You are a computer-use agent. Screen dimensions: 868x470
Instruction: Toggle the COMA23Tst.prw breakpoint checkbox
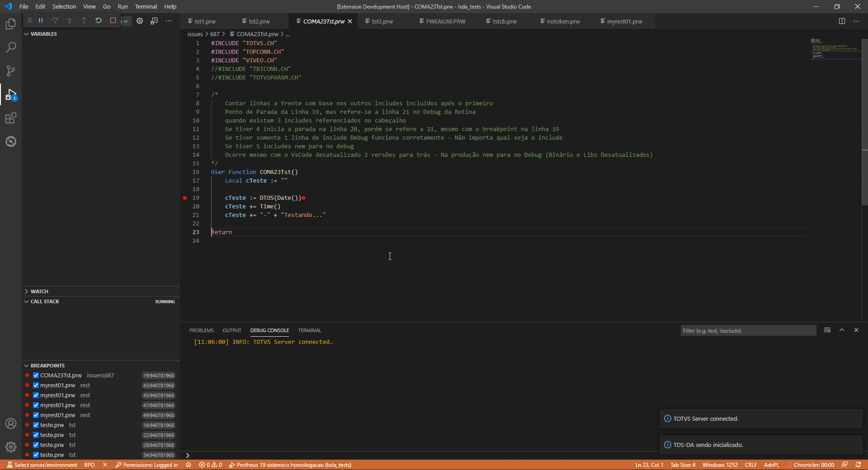point(36,375)
